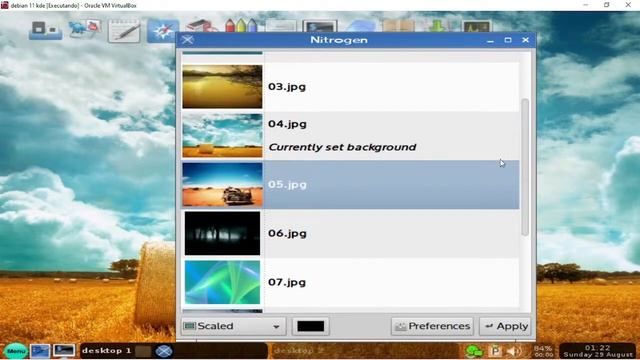Viewport: 640px width, 360px height.
Task: Open the Nitrogen window menu icon
Action: [x=188, y=40]
